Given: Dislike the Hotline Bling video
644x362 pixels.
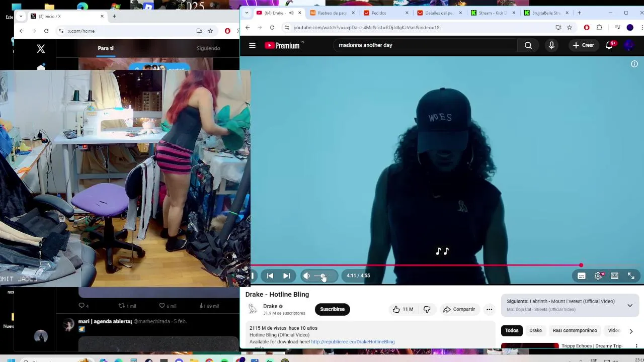Looking at the screenshot, I should click(x=427, y=309).
